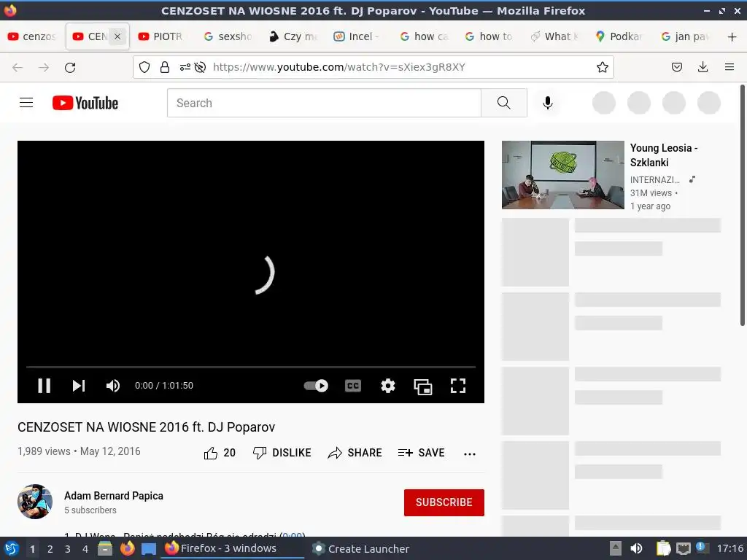Switch to the how to Google tab
This screenshot has width=747, height=560.
point(489,36)
